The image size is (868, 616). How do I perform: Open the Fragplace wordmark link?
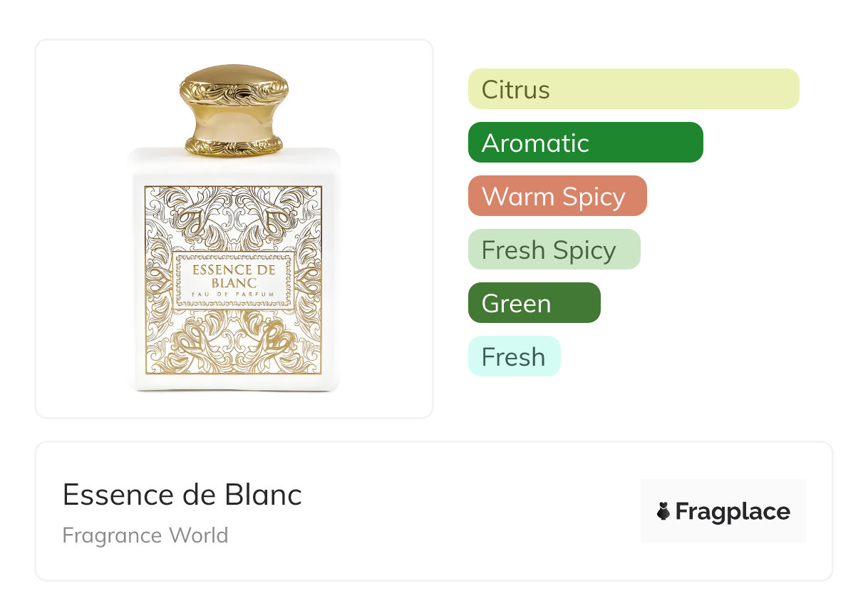click(x=733, y=511)
